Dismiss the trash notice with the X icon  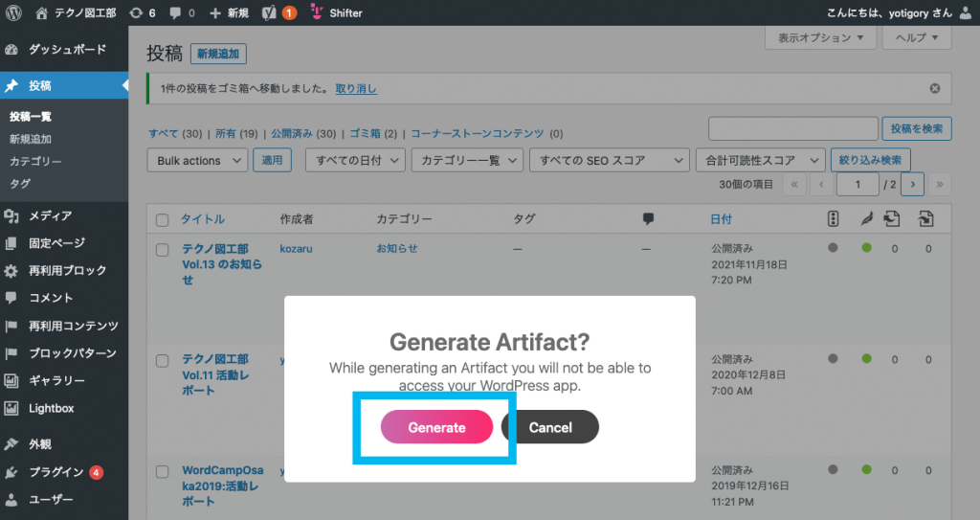tap(934, 88)
